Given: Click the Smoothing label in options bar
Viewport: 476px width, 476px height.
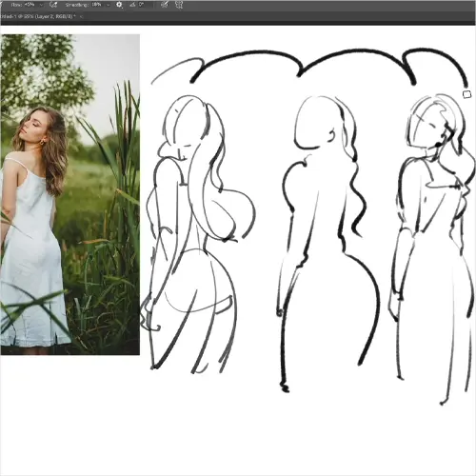Looking at the screenshot, I should [x=77, y=5].
